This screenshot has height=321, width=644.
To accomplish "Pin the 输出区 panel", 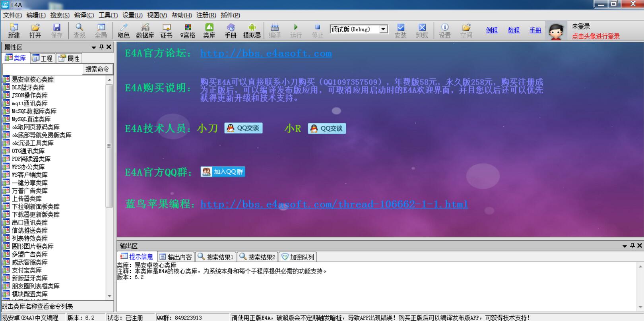I will 632,246.
